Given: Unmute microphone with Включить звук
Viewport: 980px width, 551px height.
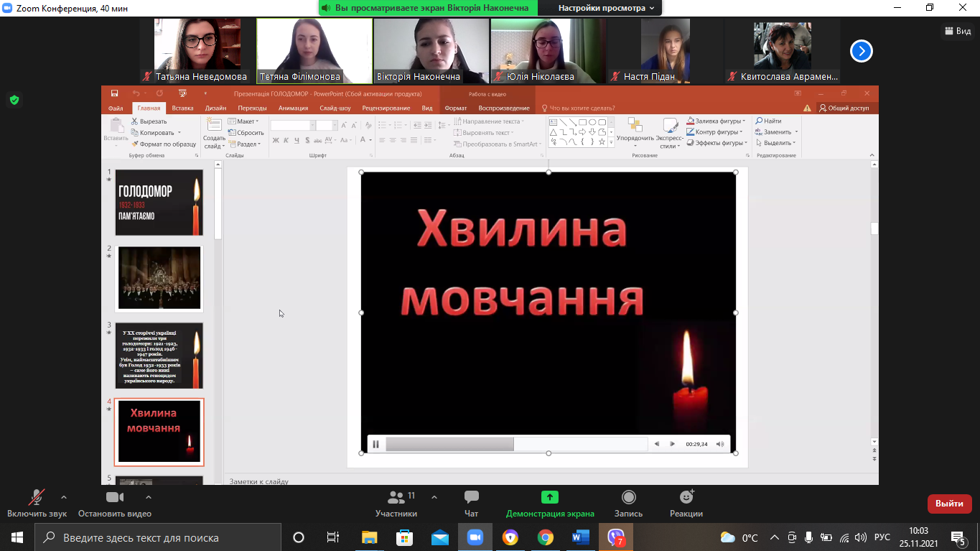Looking at the screenshot, I should [36, 502].
